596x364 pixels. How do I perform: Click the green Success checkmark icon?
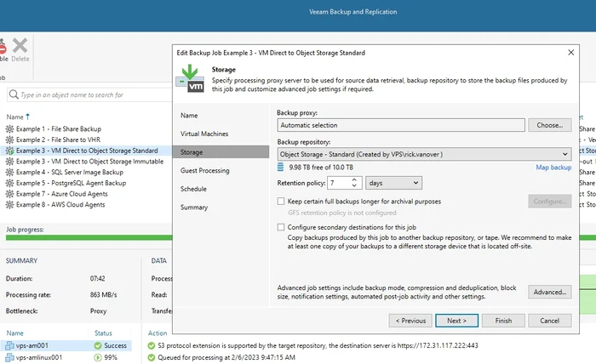tap(98, 345)
